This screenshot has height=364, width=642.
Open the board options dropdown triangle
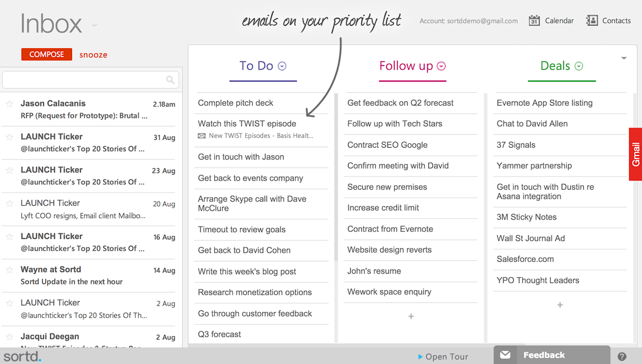pos(624,58)
